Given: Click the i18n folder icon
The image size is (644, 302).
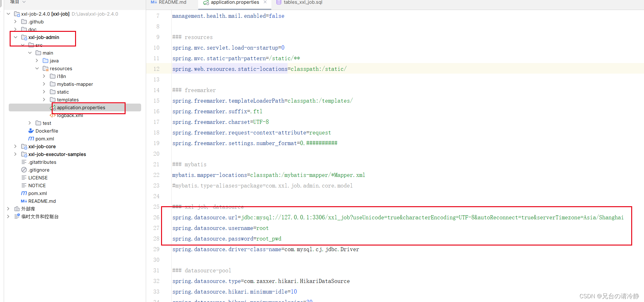Looking at the screenshot, I should [x=53, y=76].
